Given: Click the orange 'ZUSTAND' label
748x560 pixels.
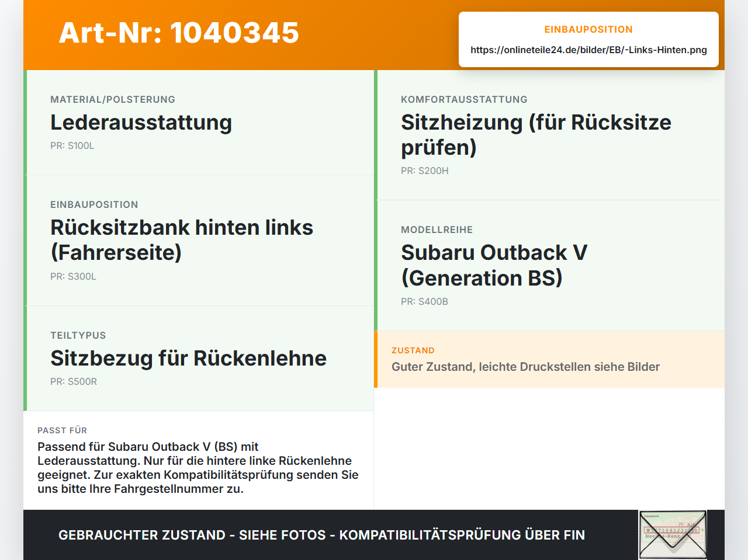Looking at the screenshot, I should (413, 350).
